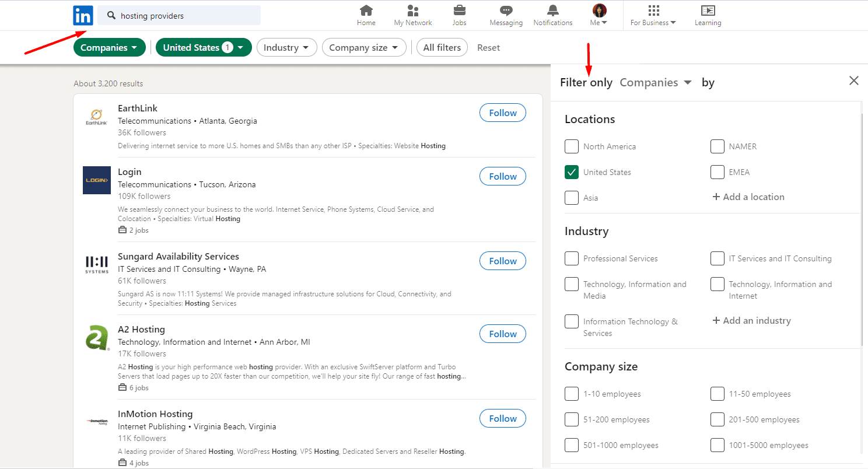Open the Companies filter dropdown pill
This screenshot has height=469, width=868.
(x=109, y=48)
